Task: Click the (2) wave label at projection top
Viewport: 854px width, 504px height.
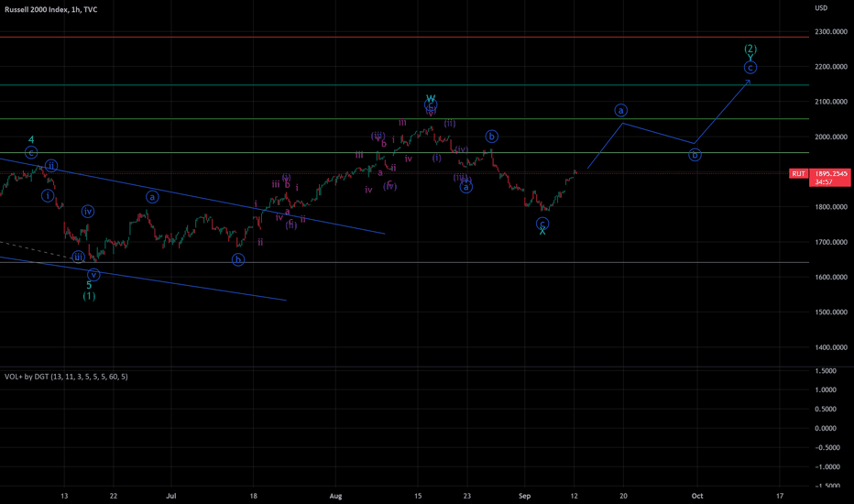Action: 750,49
